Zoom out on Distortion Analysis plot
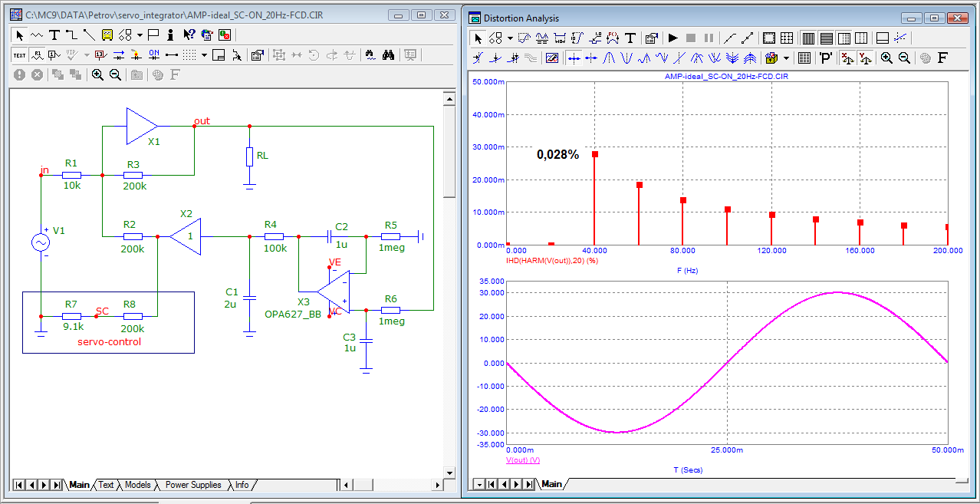Viewport: 980px width, 504px height. click(x=904, y=57)
